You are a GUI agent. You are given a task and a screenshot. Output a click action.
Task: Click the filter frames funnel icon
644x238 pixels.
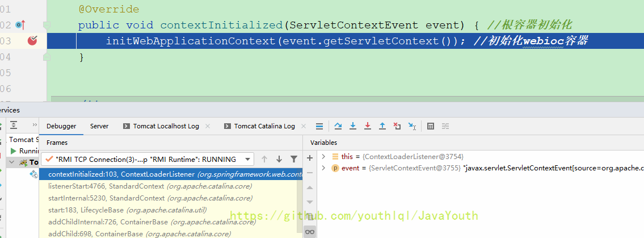coord(293,159)
